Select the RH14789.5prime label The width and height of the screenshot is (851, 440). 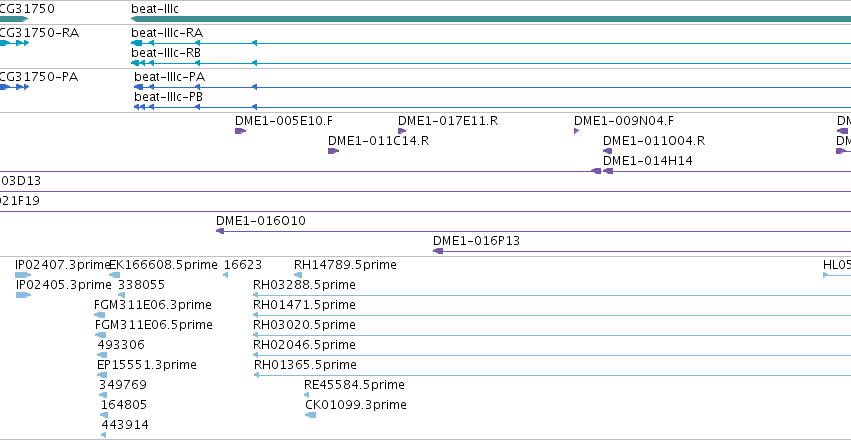[345, 265]
